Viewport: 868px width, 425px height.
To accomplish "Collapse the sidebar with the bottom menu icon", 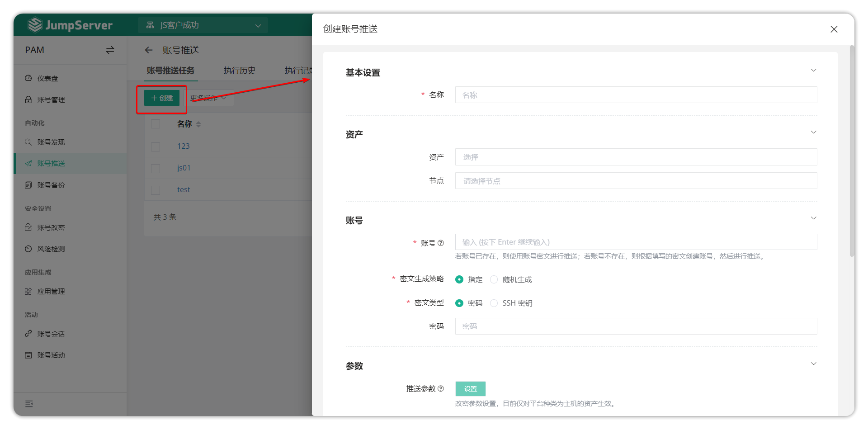I will (x=29, y=404).
